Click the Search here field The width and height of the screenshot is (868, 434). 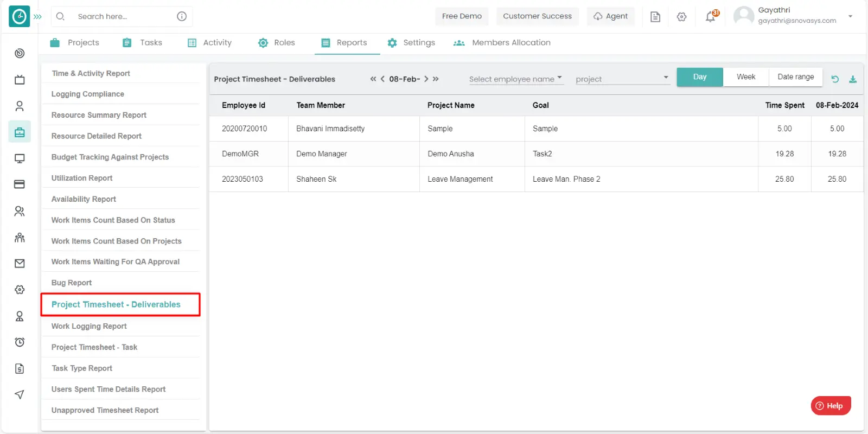122,16
